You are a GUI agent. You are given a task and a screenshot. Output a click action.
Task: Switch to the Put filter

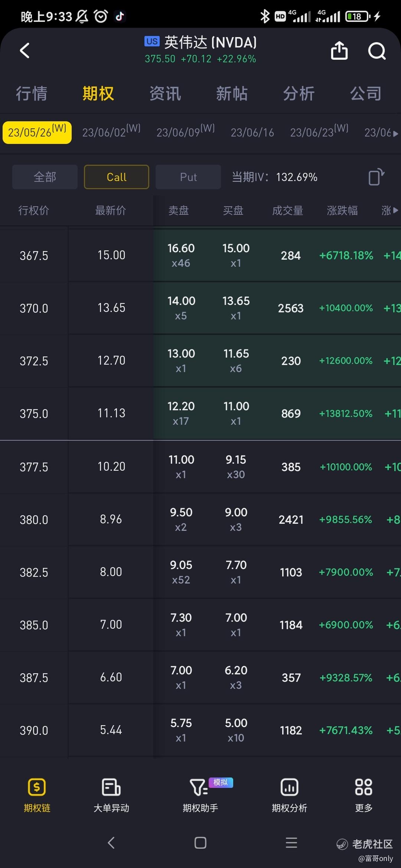tap(188, 177)
